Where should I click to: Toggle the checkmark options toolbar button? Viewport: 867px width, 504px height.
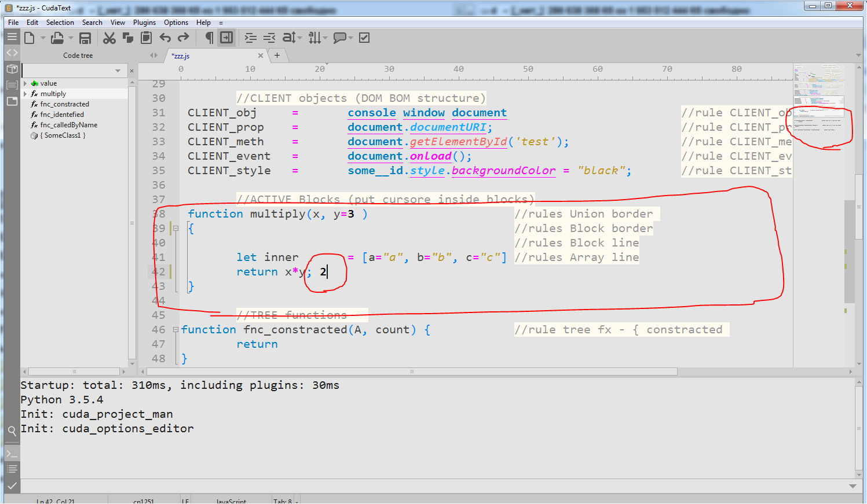[x=364, y=38]
